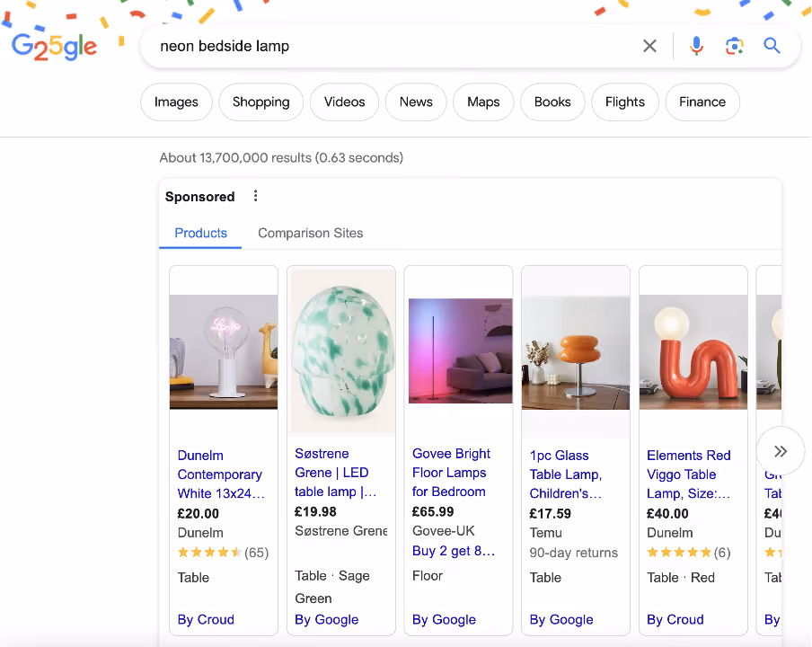Open Søstrene Grene LED table lamp link
This screenshot has height=647, width=812.
click(336, 473)
